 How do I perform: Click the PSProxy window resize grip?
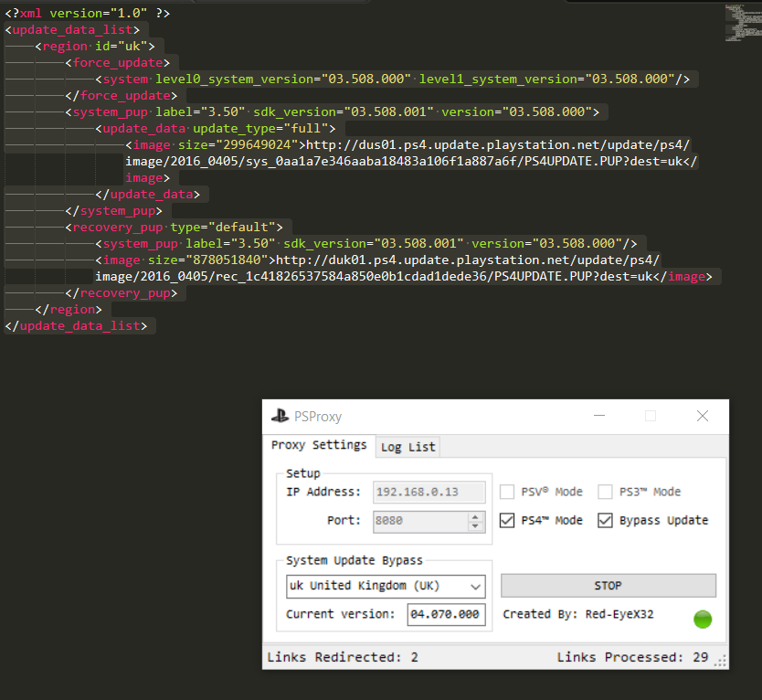(721, 661)
